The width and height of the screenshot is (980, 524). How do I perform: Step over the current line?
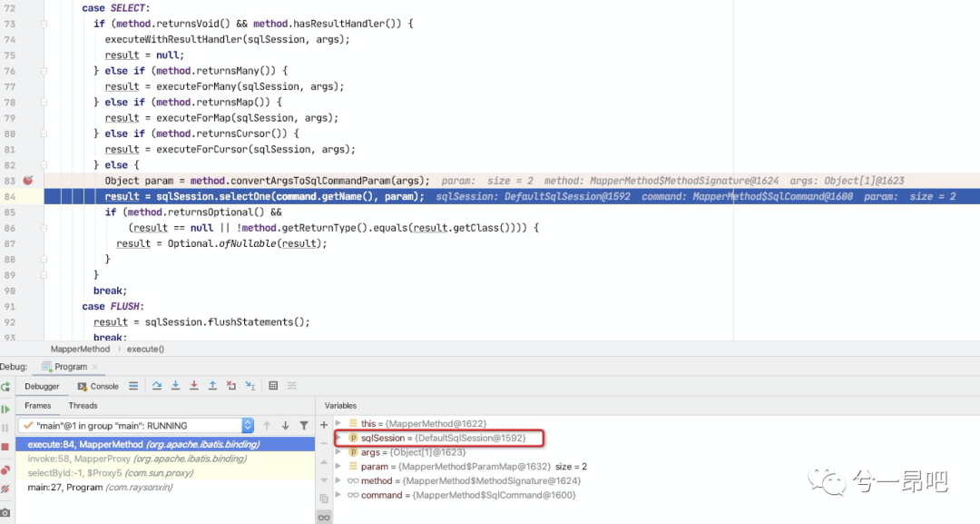pos(157,386)
